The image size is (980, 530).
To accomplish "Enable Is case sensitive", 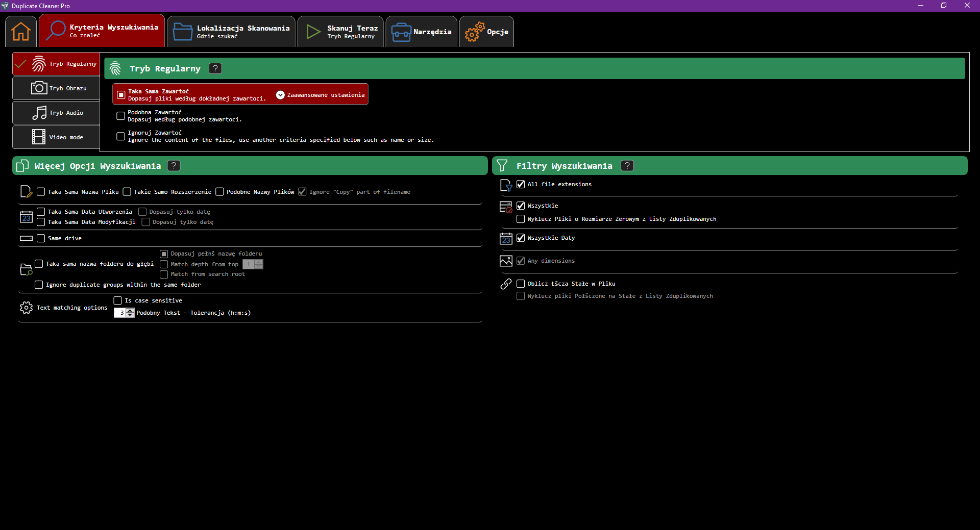I will [x=118, y=300].
